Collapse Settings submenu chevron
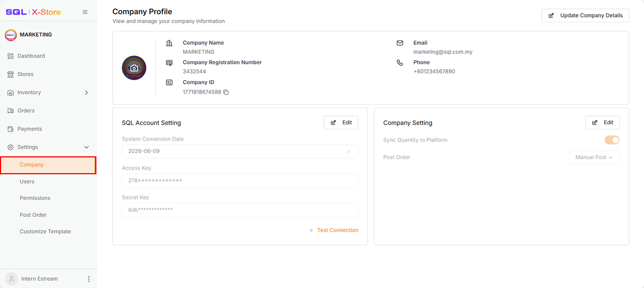This screenshot has width=644, height=288. point(86,147)
